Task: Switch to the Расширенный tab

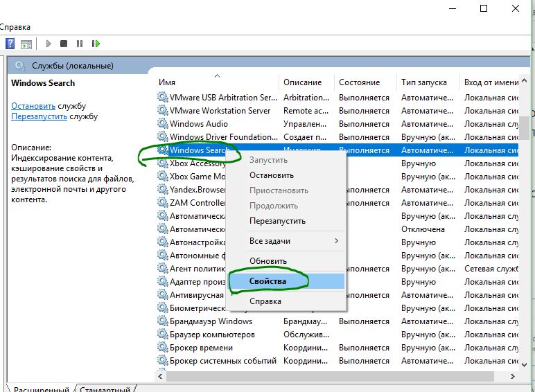Action: (x=42, y=389)
